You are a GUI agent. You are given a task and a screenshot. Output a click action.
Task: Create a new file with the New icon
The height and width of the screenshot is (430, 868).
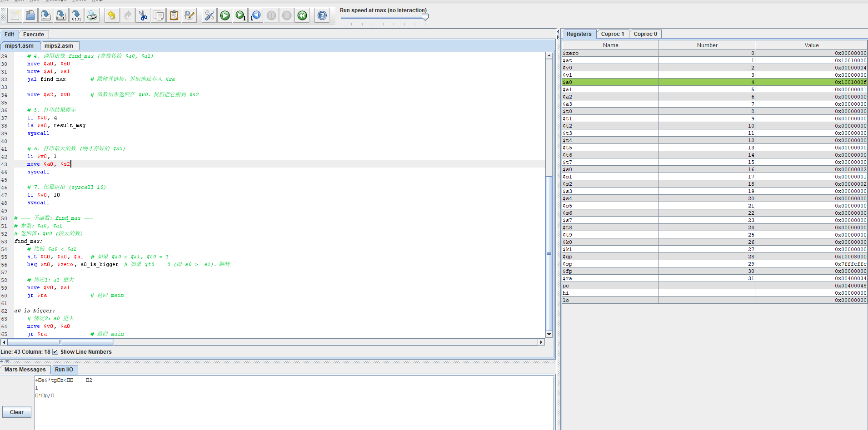(x=15, y=16)
